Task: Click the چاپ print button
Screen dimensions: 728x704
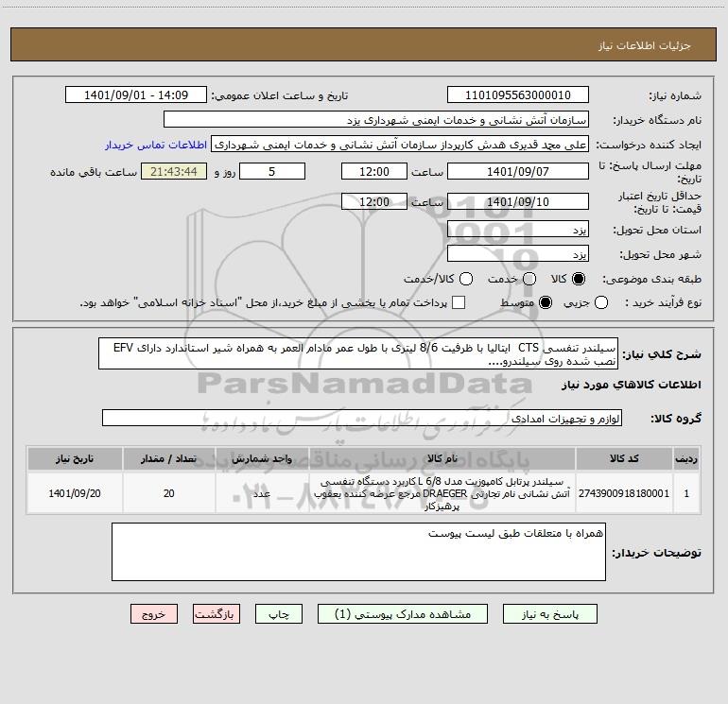Action: [279, 614]
